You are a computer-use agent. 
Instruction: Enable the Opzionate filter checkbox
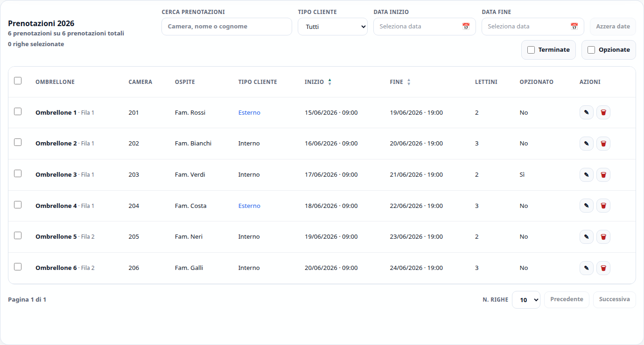click(591, 50)
